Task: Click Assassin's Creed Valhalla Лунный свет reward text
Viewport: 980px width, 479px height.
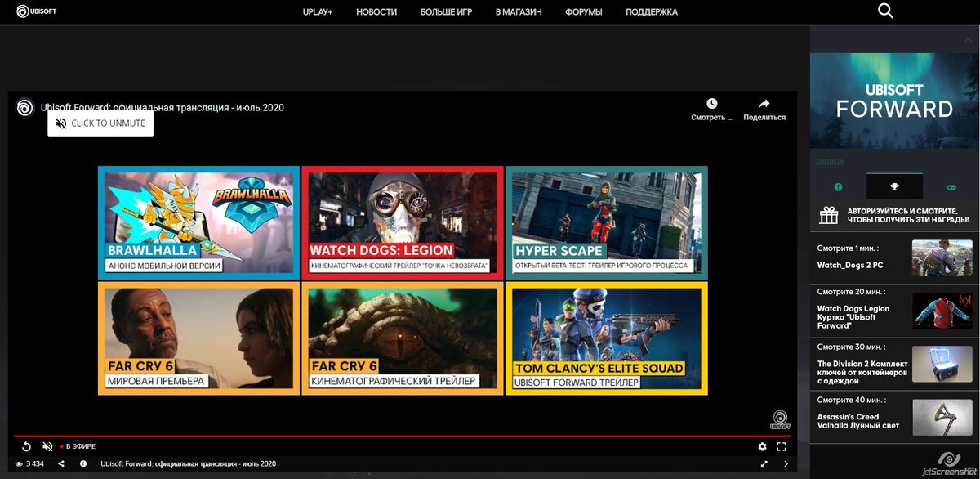Action: point(857,422)
